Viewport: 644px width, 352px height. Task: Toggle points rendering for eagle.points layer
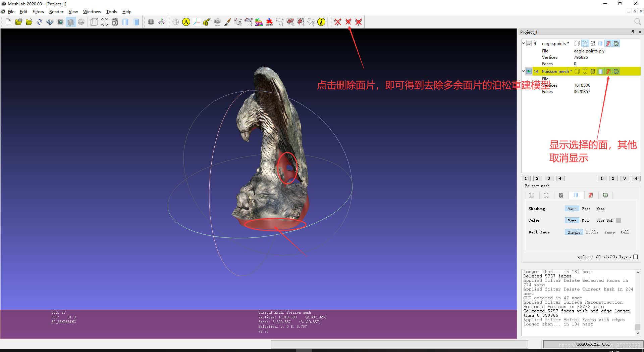(x=585, y=43)
